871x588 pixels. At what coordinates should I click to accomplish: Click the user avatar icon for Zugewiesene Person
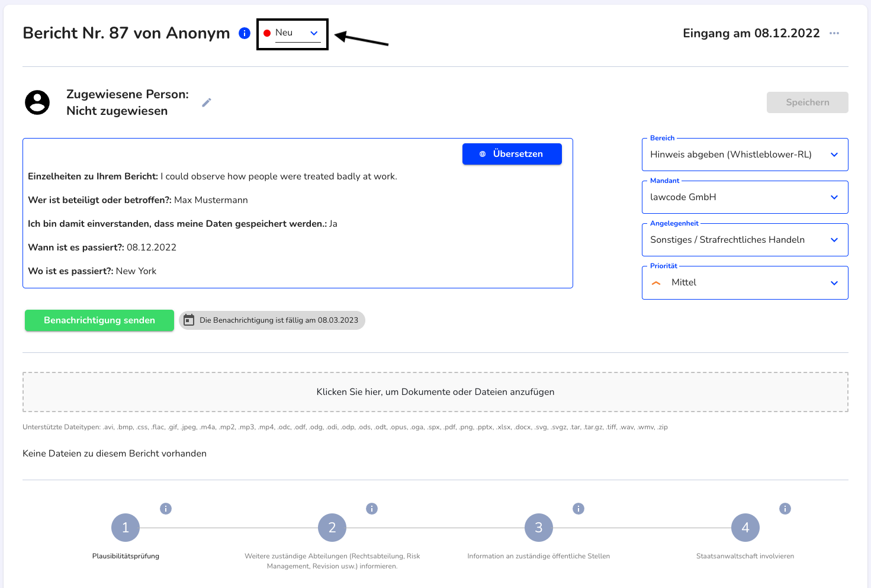(37, 102)
